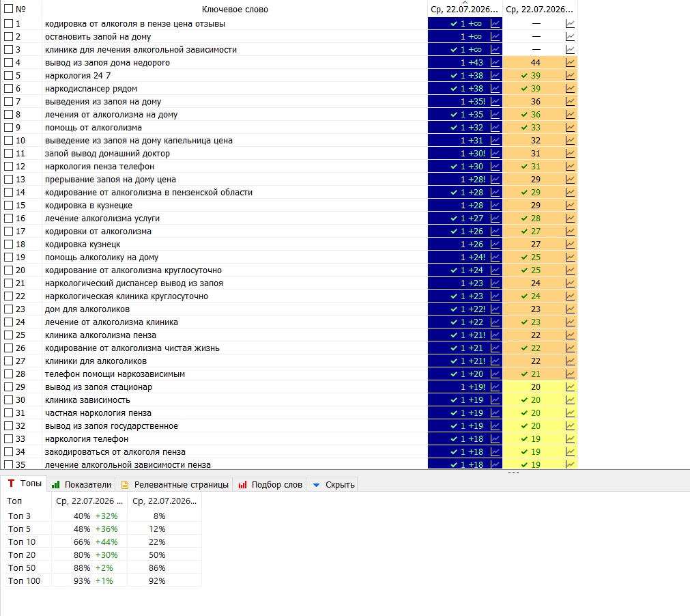The height and width of the screenshot is (616, 690).
Task: Click the panel splitter dots above bottom tabs
Action: (513, 473)
